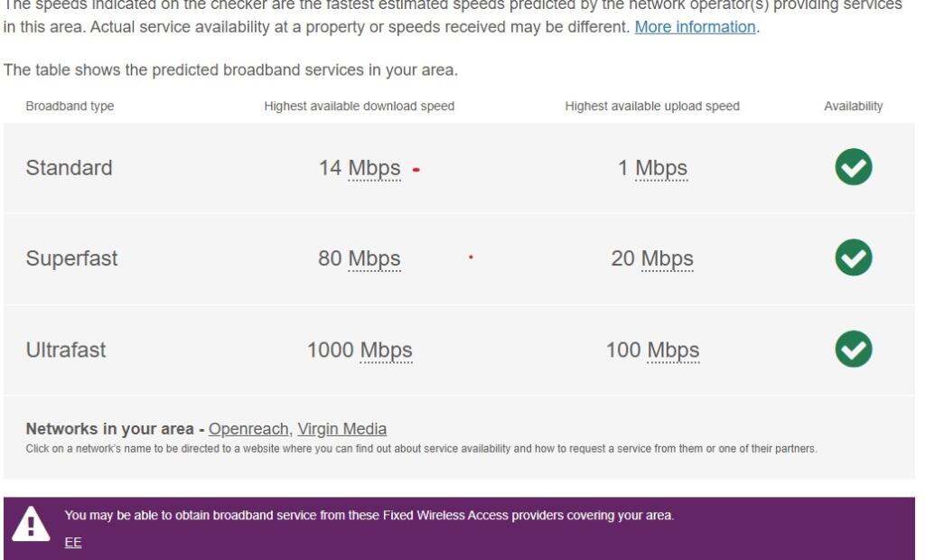Open the Openreach network link
Image resolution: width=925 pixels, height=560 pixels.
coord(248,429)
